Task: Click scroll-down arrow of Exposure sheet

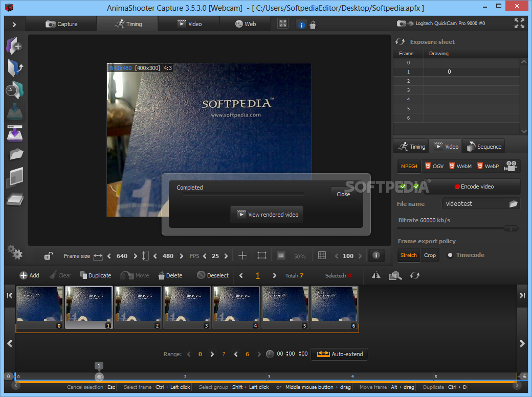Action: pos(524,131)
